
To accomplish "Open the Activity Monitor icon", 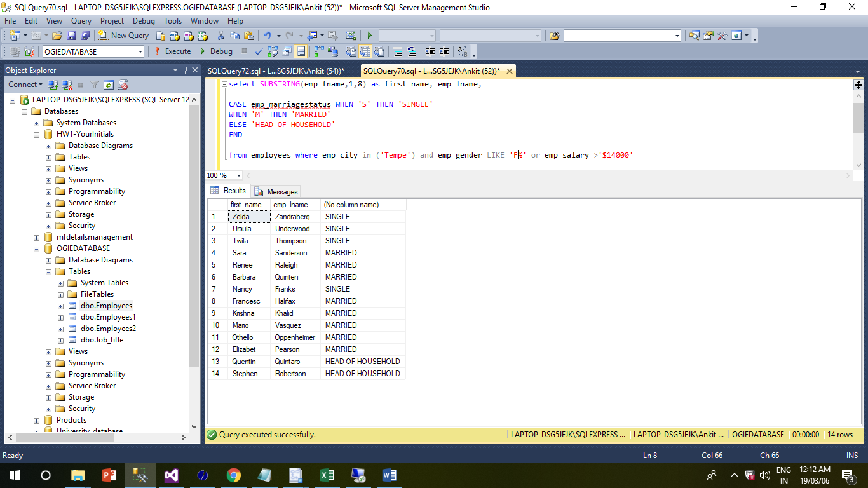I will 351,36.
